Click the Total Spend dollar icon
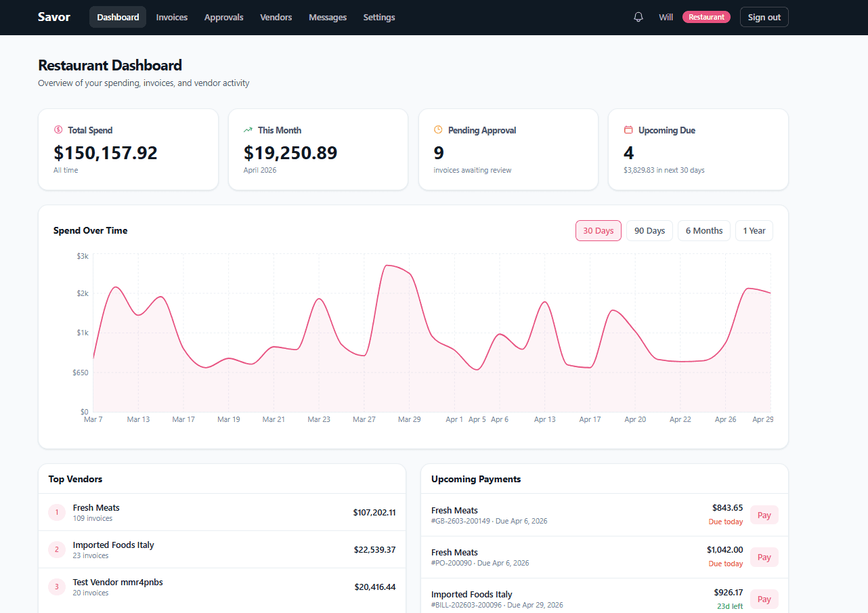Viewport: 868px width, 613px height. pos(58,129)
